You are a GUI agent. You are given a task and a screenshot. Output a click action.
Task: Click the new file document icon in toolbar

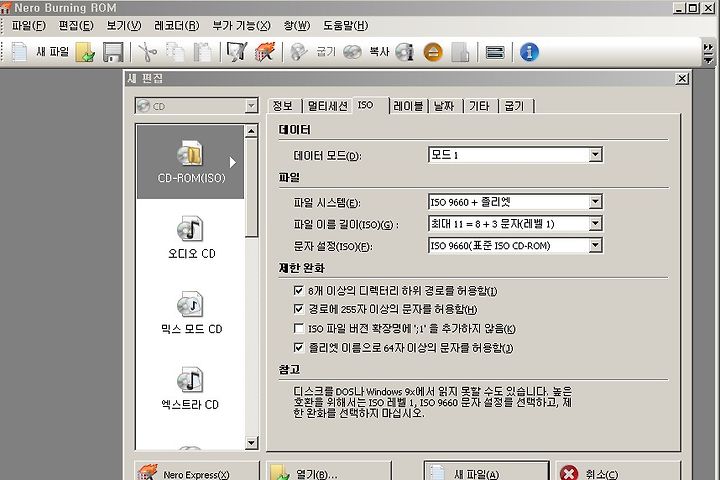tap(19, 52)
